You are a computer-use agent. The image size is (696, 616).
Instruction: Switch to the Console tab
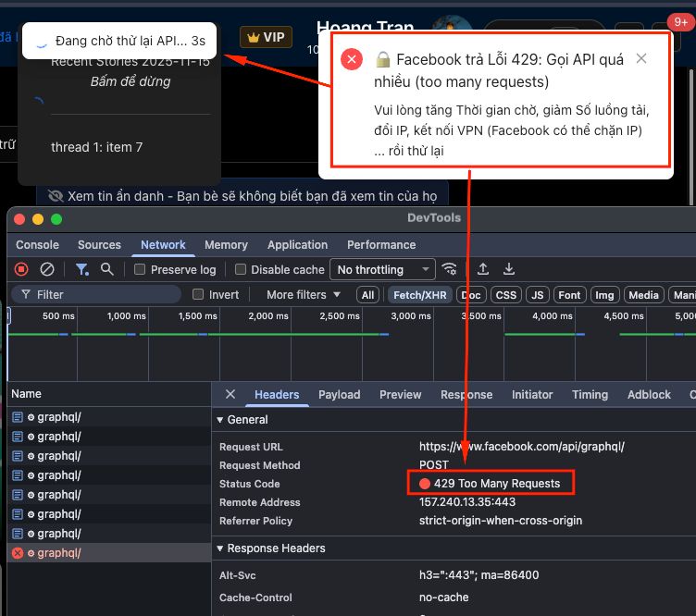[x=37, y=245]
